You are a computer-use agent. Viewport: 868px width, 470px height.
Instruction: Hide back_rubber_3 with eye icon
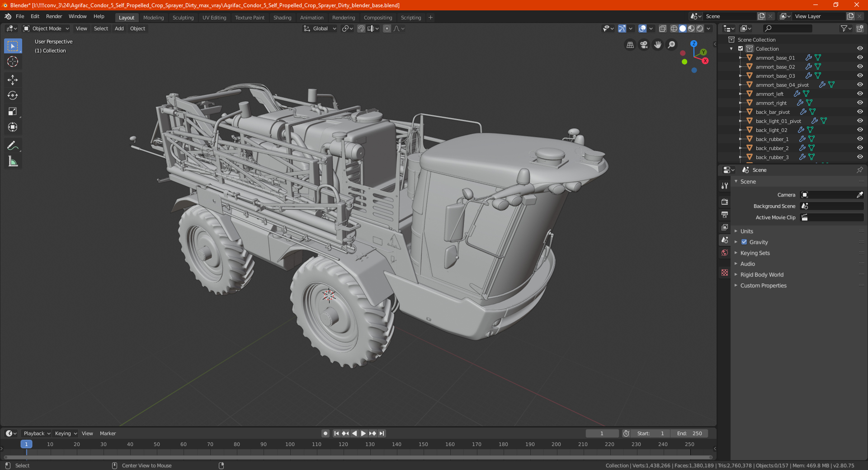pyautogui.click(x=860, y=157)
